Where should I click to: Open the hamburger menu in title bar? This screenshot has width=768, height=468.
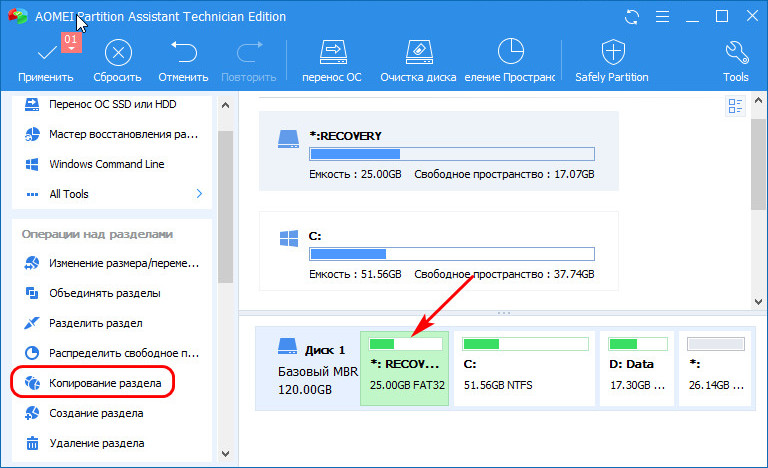coord(662,17)
